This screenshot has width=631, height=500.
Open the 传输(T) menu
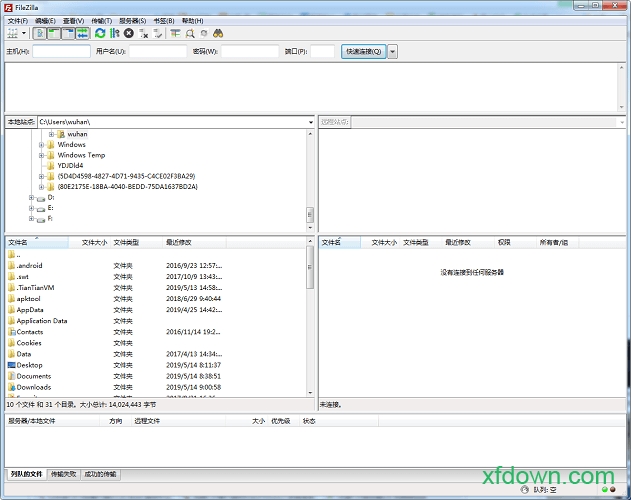101,21
